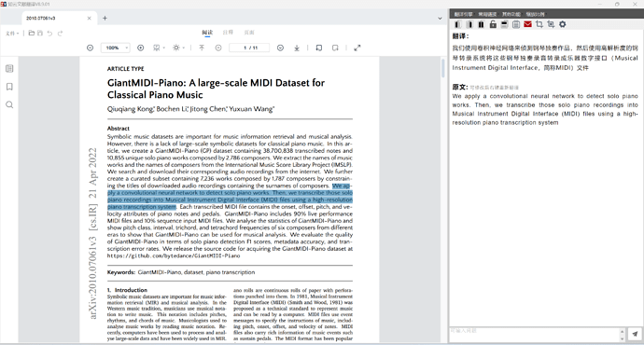644x345 pixels.
Task: Open the fourth menu in the dark translation bar
Action: pyautogui.click(x=536, y=14)
